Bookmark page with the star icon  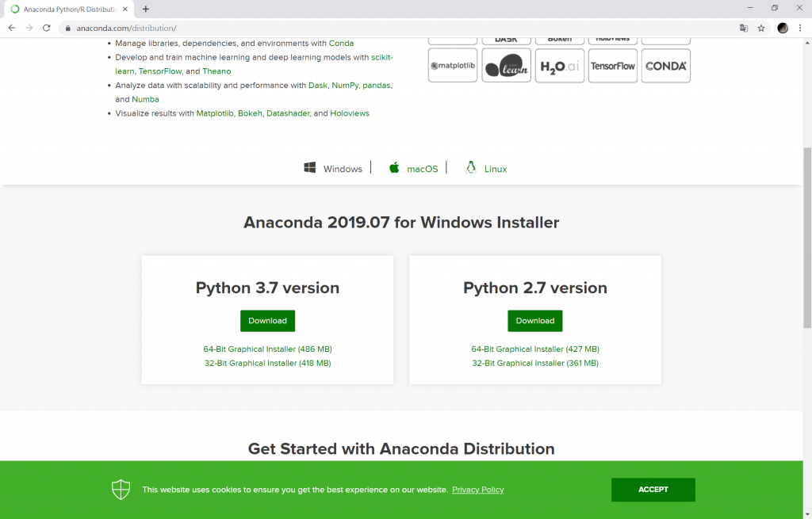[760, 28]
